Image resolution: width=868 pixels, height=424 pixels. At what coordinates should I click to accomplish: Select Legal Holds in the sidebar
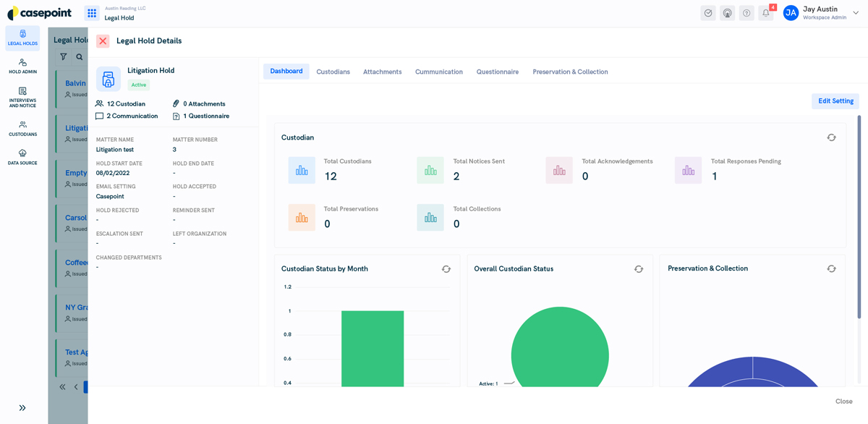22,38
